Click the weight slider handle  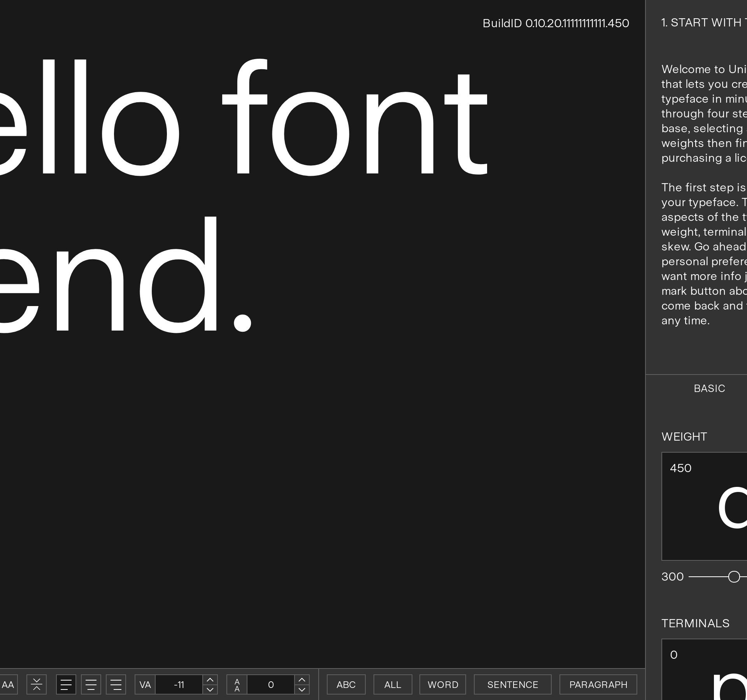click(x=734, y=577)
